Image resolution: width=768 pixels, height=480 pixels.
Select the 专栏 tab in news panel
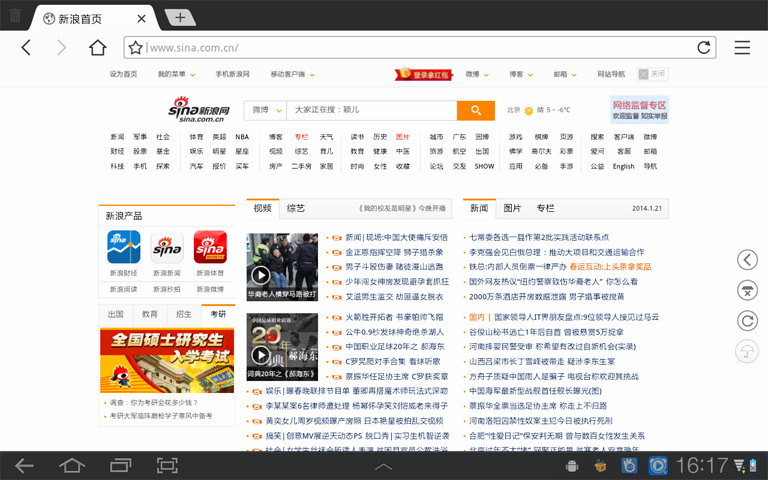tap(545, 208)
